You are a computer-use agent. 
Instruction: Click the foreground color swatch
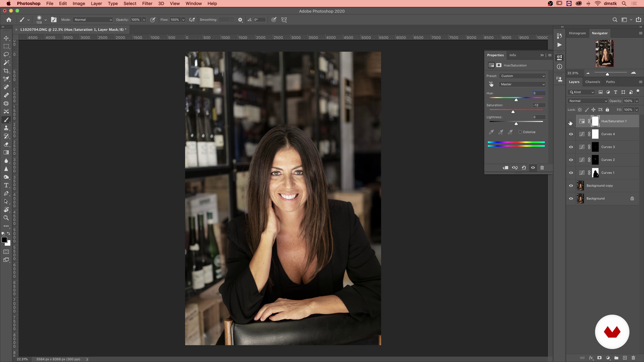click(4, 240)
